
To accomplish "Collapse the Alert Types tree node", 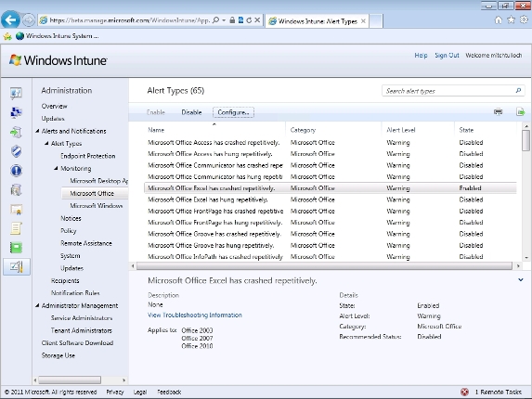I will click(46, 144).
